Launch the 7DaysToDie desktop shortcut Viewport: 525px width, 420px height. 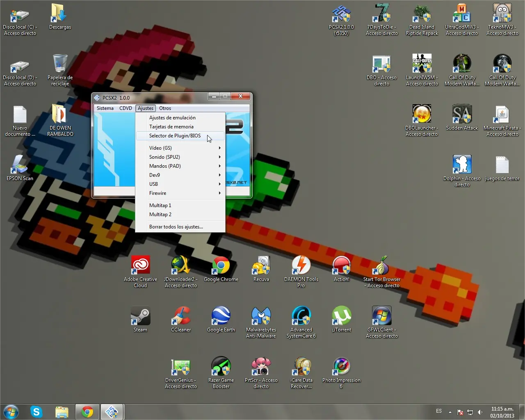coord(382,20)
